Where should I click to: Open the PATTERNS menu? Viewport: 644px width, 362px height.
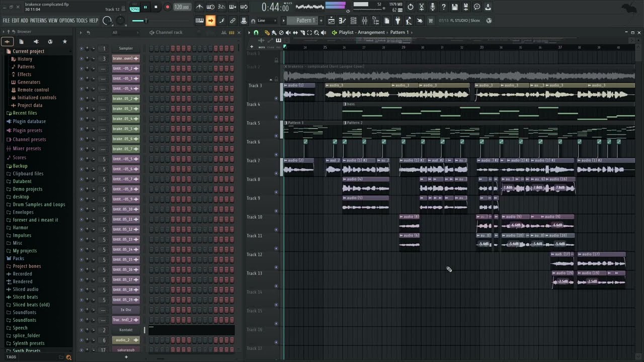tap(38, 21)
